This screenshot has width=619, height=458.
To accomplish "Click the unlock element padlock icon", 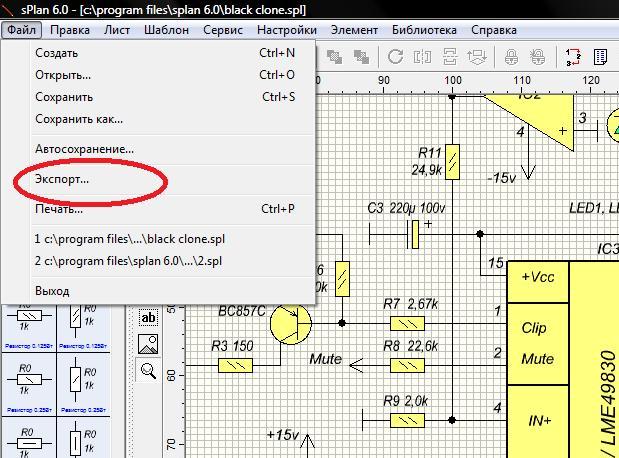I will (536, 57).
